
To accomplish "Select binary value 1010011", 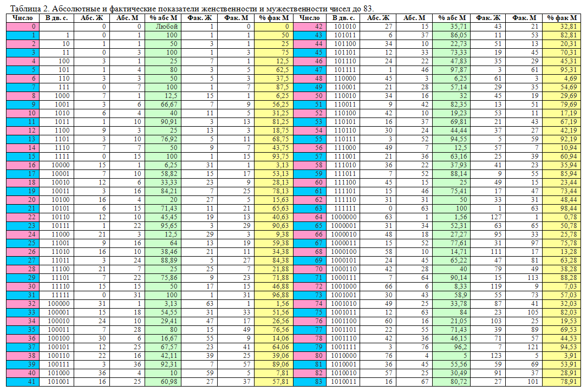I will click(x=343, y=382).
